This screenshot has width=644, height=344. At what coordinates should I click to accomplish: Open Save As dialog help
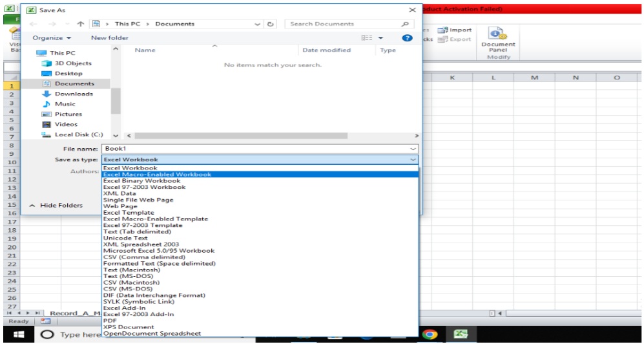(x=406, y=38)
